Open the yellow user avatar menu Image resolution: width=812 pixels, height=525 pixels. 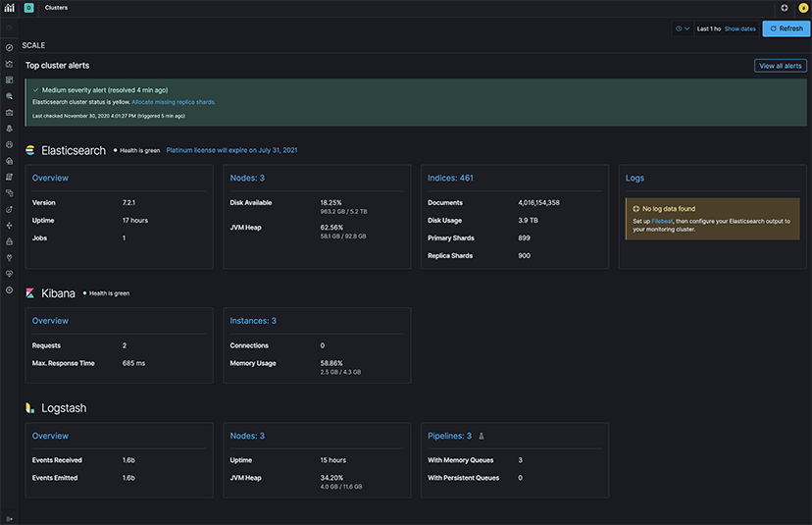click(x=803, y=8)
